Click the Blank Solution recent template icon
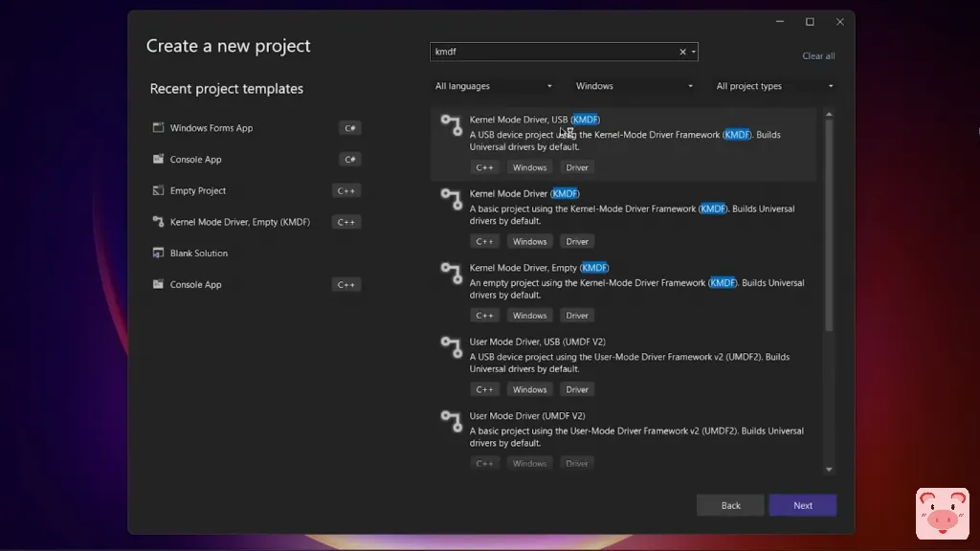 (x=159, y=253)
